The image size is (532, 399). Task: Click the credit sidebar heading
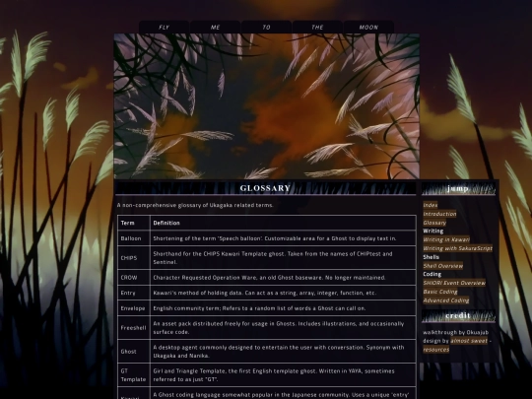tap(458, 316)
